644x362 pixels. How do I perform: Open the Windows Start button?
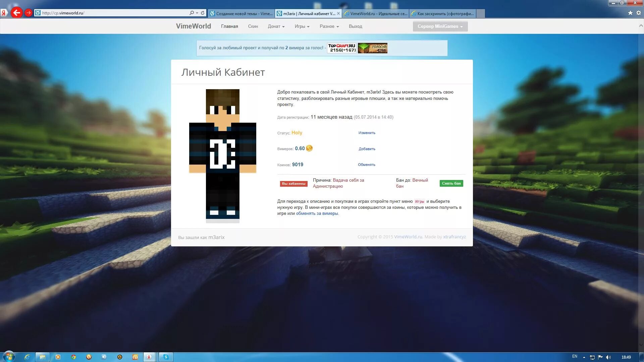(9, 357)
